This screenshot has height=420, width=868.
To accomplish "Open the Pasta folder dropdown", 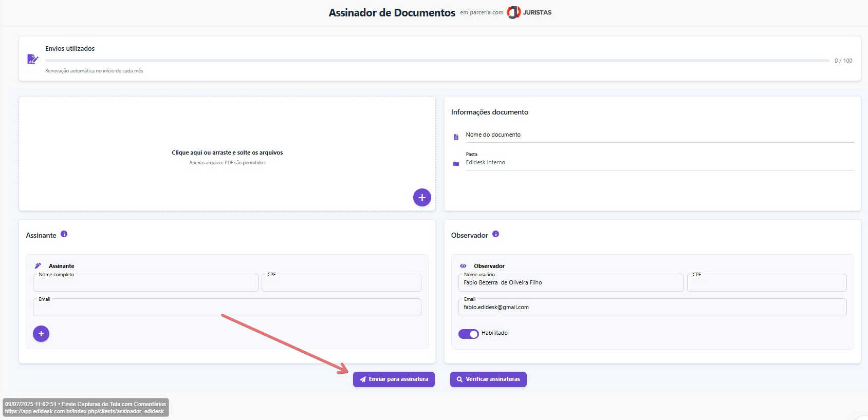I will pyautogui.click(x=659, y=163).
